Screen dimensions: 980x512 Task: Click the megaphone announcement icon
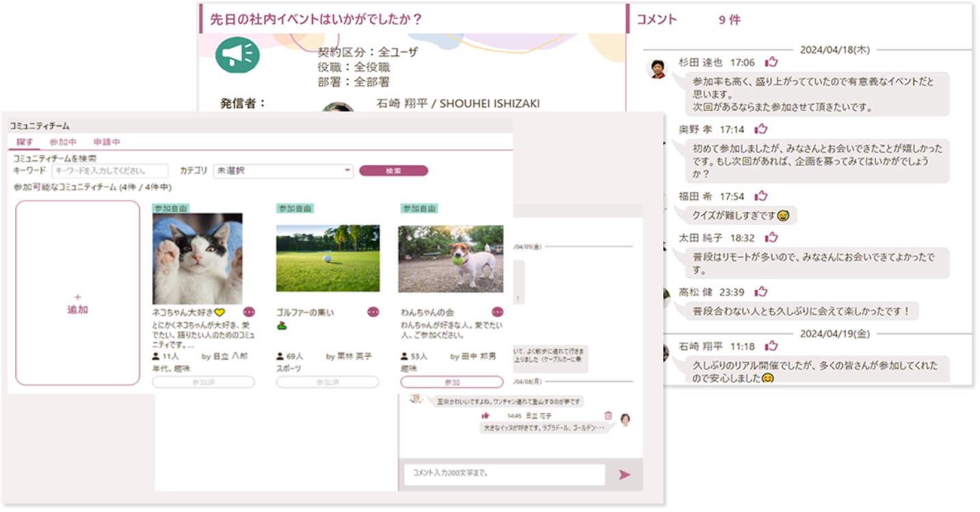click(x=237, y=55)
